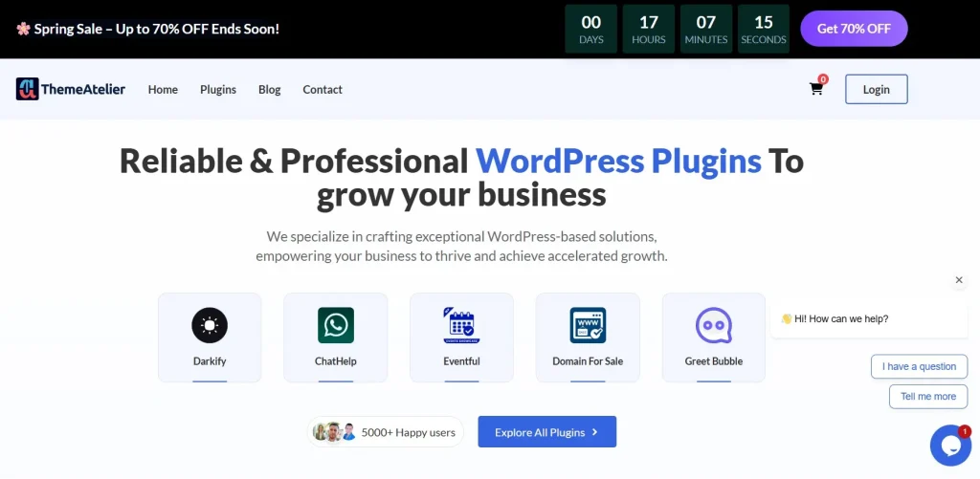The width and height of the screenshot is (980, 479).
Task: Choose 'Tell me more' chat option
Action: [x=928, y=397]
